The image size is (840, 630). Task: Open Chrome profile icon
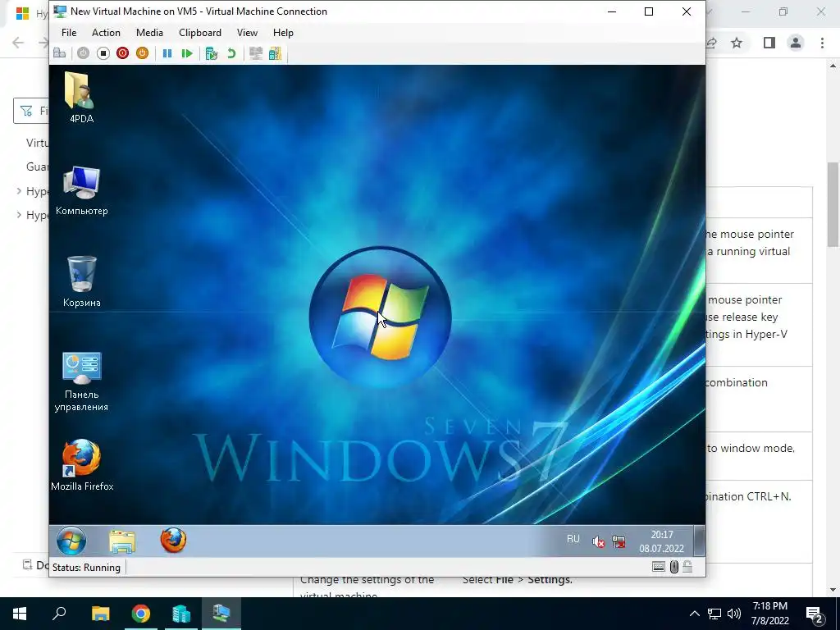pos(796,43)
